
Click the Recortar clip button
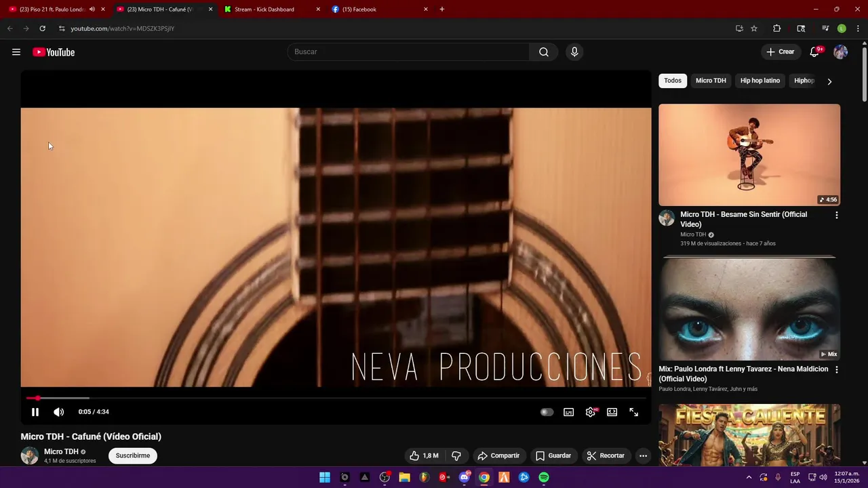tap(606, 455)
